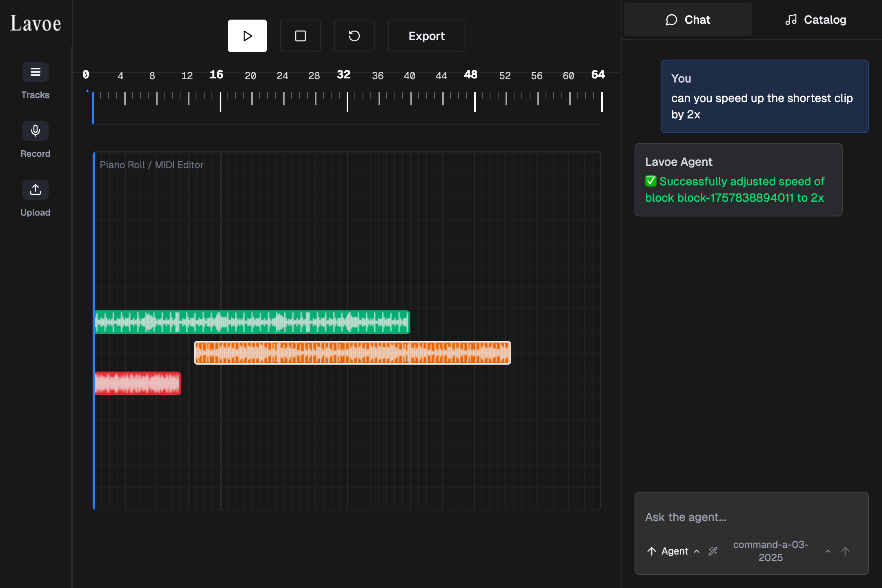This screenshot has height=588, width=882.
Task: Switch to the Chat tab
Action: pos(688,20)
